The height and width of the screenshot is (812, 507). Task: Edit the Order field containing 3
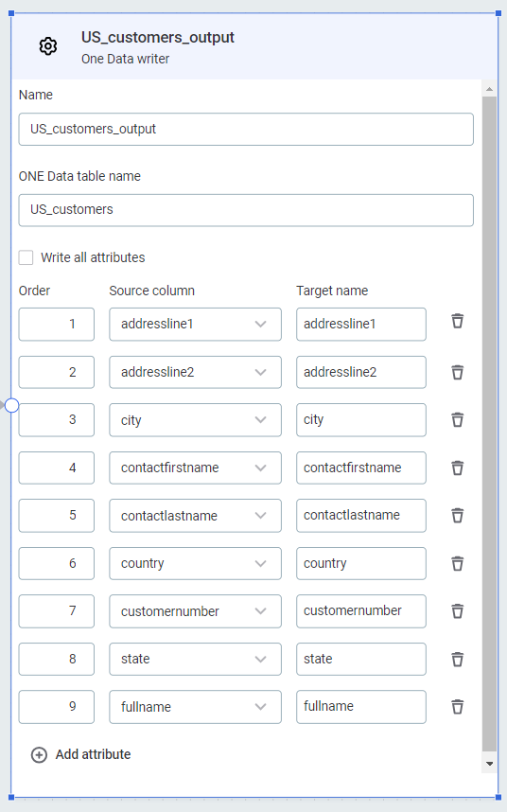(57, 420)
